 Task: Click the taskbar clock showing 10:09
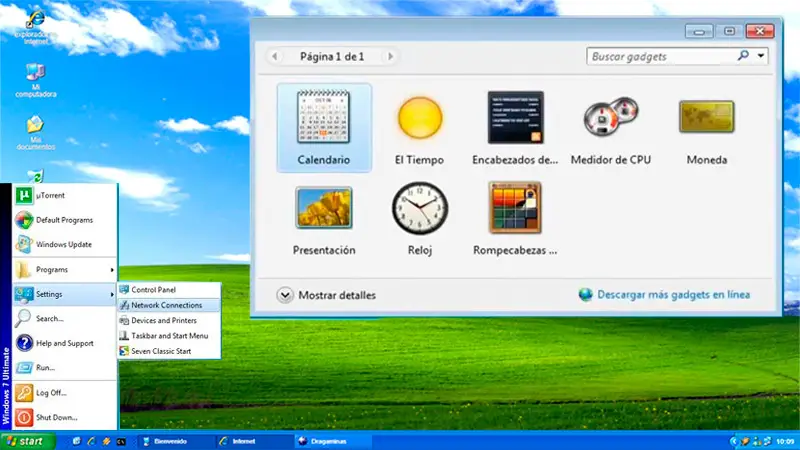click(x=785, y=441)
